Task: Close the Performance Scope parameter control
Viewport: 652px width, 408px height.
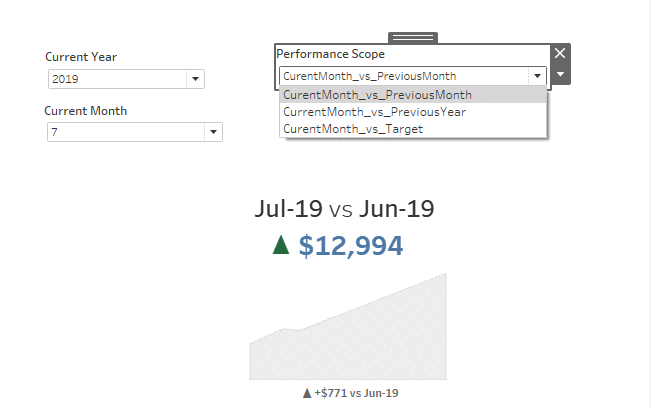Action: click(x=560, y=53)
